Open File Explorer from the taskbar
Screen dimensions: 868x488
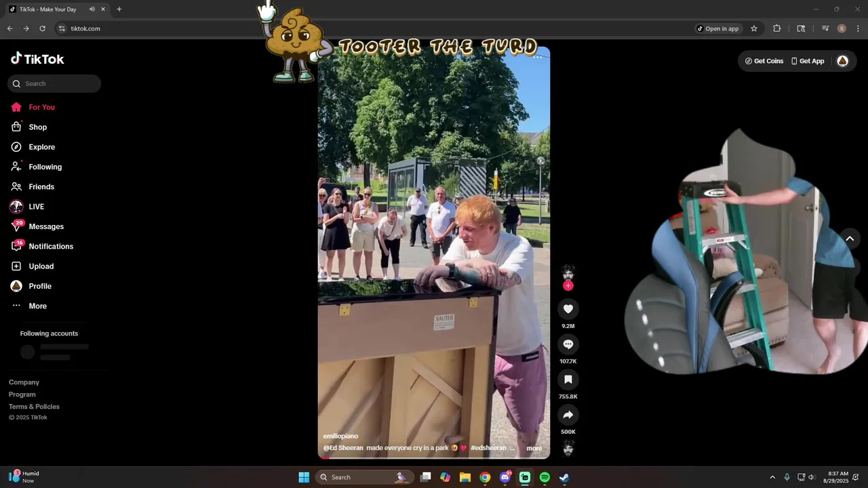[x=465, y=477]
